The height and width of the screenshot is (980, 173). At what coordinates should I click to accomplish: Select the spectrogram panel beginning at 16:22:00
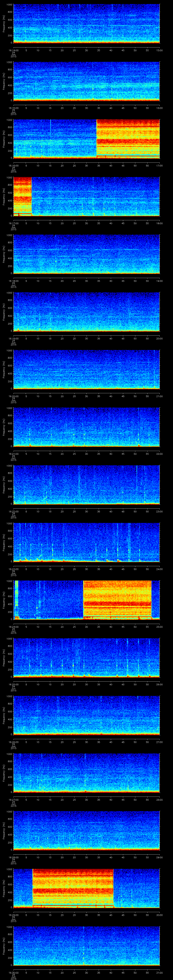coord(86,485)
